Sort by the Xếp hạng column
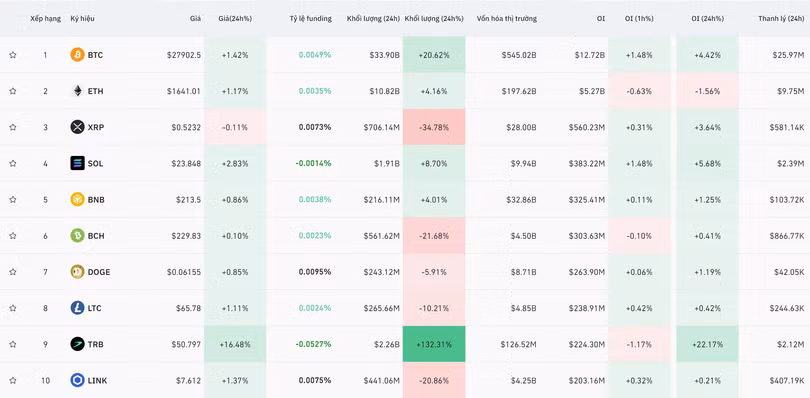 coord(45,19)
